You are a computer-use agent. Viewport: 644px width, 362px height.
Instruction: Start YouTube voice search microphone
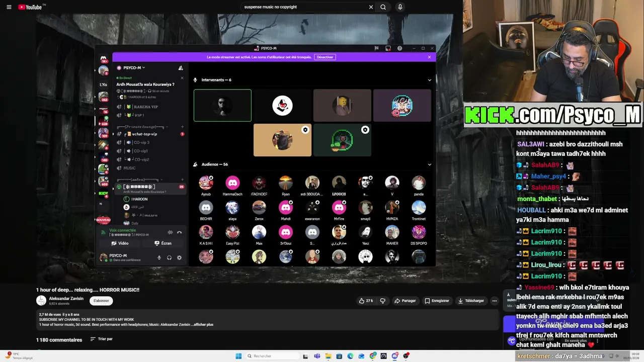[x=400, y=7]
